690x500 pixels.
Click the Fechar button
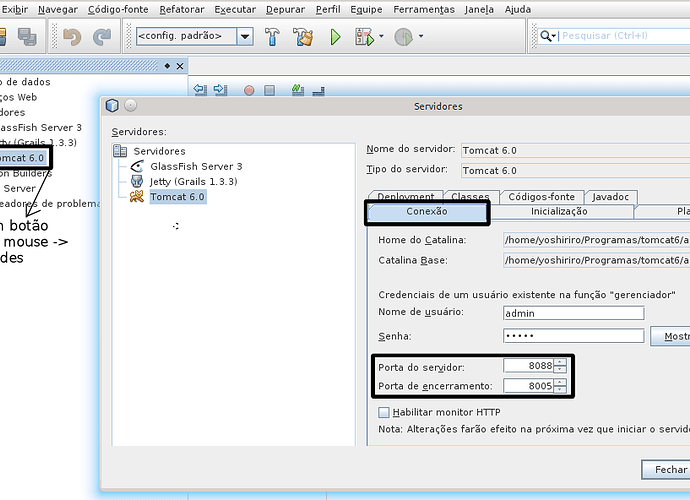click(666, 470)
